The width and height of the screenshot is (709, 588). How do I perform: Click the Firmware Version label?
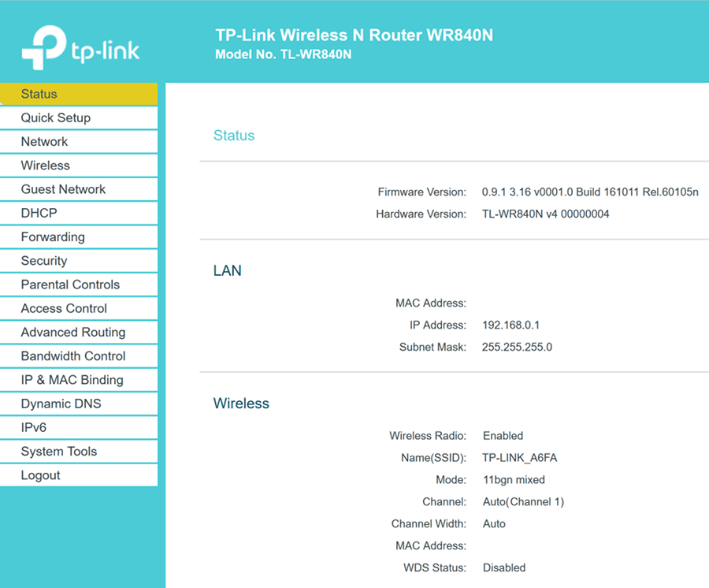pos(422,192)
